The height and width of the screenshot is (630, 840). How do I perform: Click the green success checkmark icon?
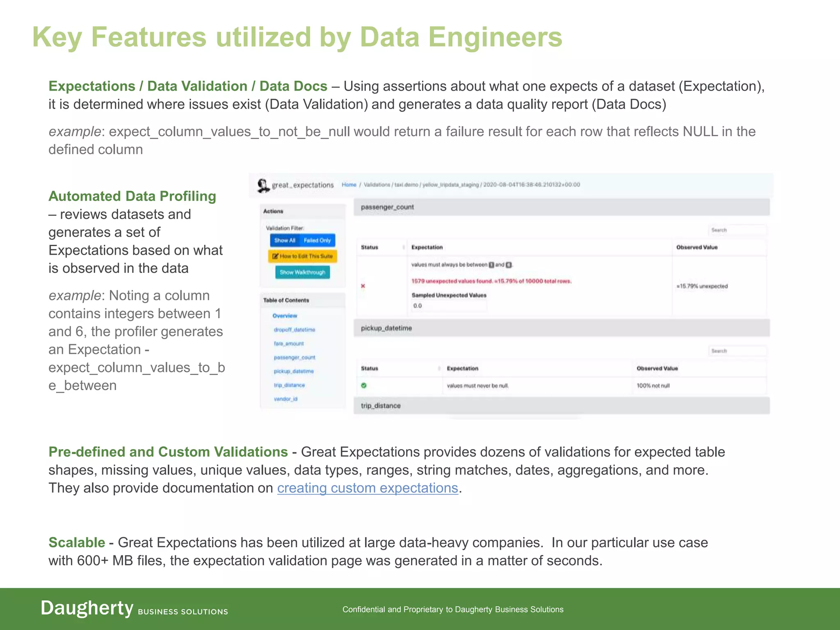click(x=364, y=386)
